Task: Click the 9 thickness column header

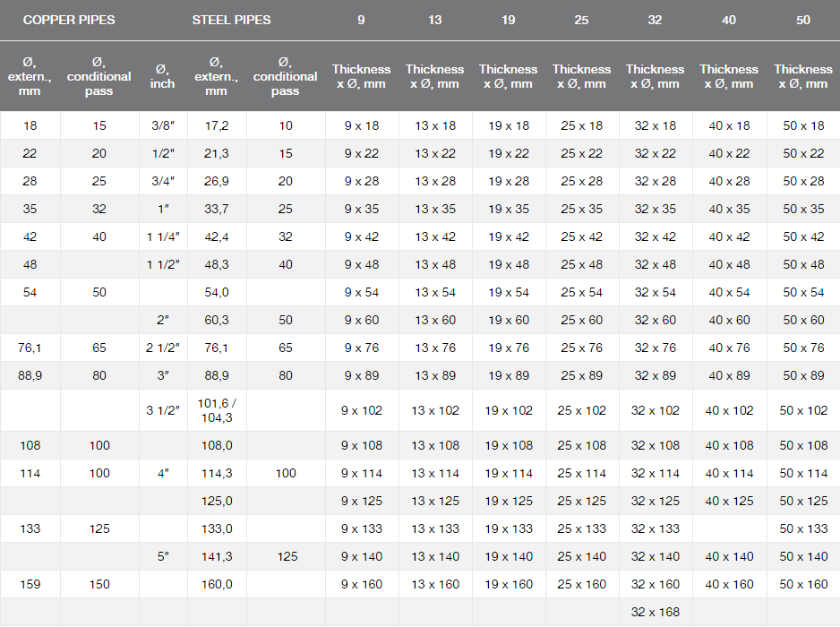Action: [x=361, y=20]
